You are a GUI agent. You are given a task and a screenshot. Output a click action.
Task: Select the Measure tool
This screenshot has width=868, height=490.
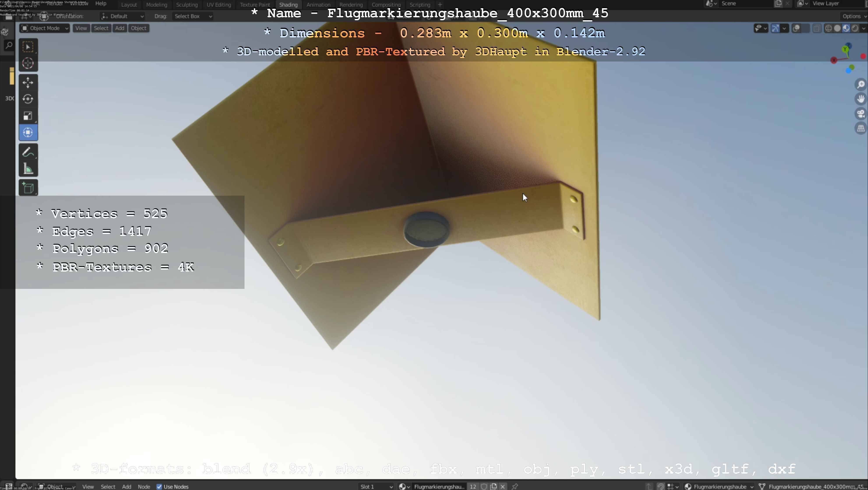coord(28,169)
